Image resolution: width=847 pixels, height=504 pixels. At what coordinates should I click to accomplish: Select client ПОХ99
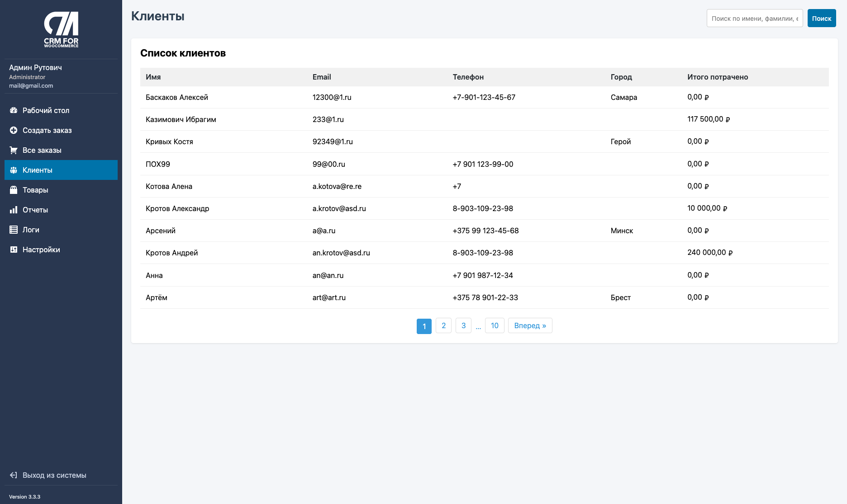point(158,164)
